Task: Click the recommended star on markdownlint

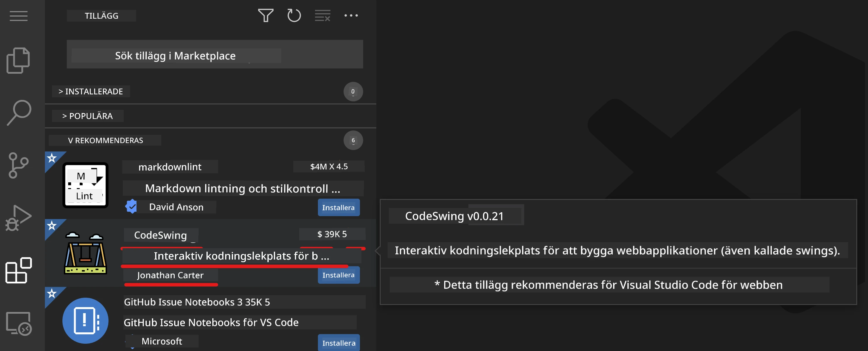Action: click(x=52, y=158)
